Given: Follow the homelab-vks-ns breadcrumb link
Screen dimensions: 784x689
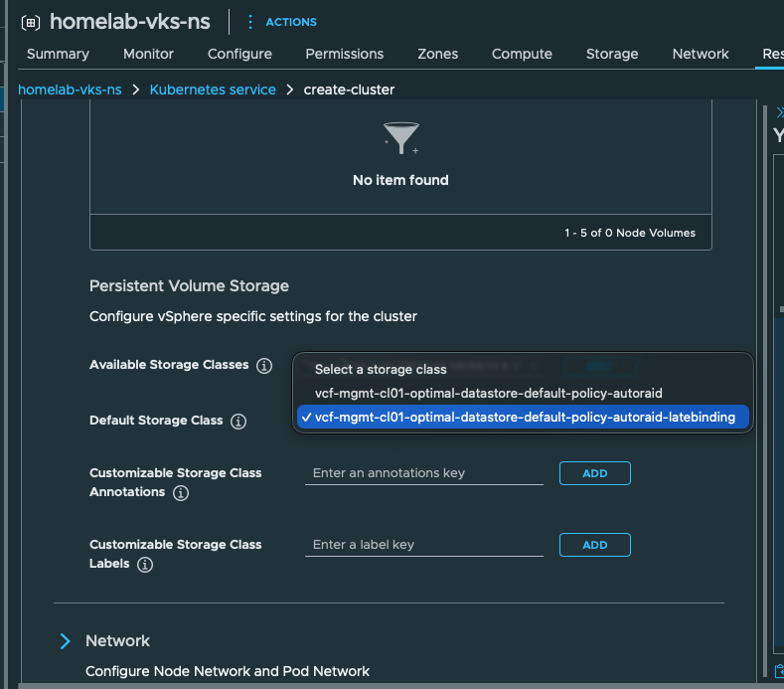Looking at the screenshot, I should pos(70,89).
